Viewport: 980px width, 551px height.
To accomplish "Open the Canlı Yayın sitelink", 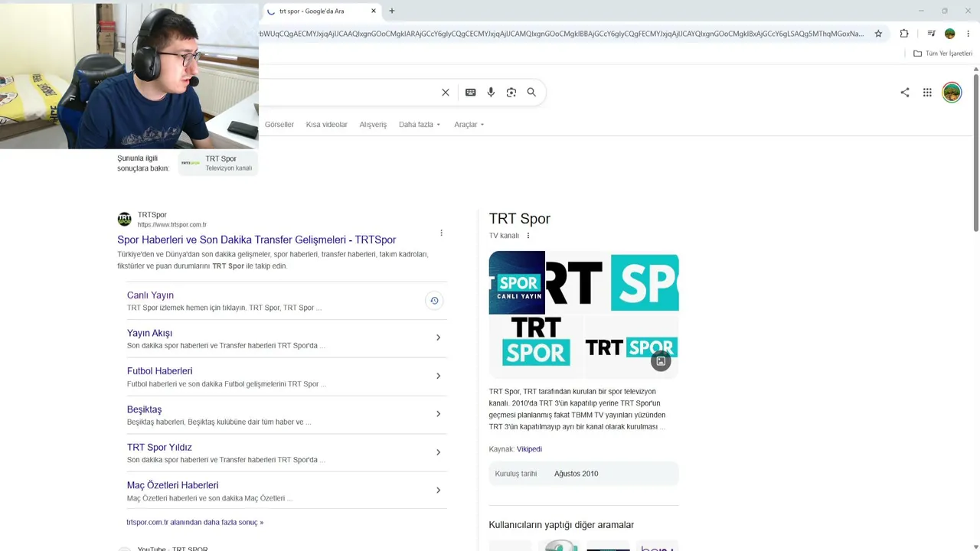I will pos(150,295).
